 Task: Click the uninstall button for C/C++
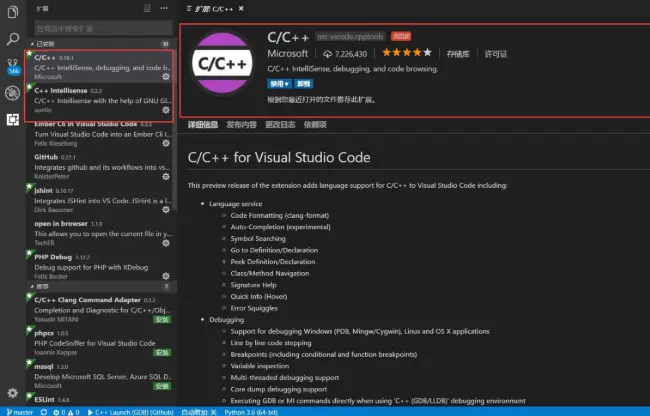coord(303,84)
